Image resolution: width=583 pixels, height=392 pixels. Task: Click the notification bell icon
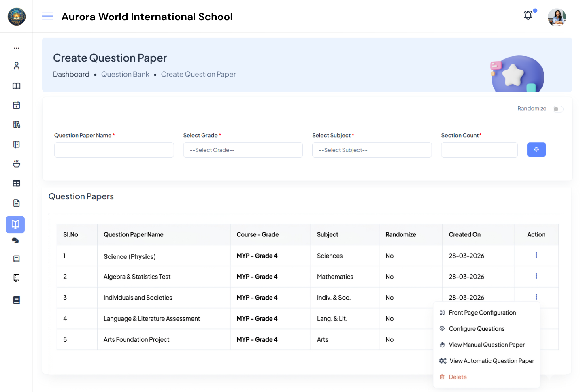[x=528, y=15]
